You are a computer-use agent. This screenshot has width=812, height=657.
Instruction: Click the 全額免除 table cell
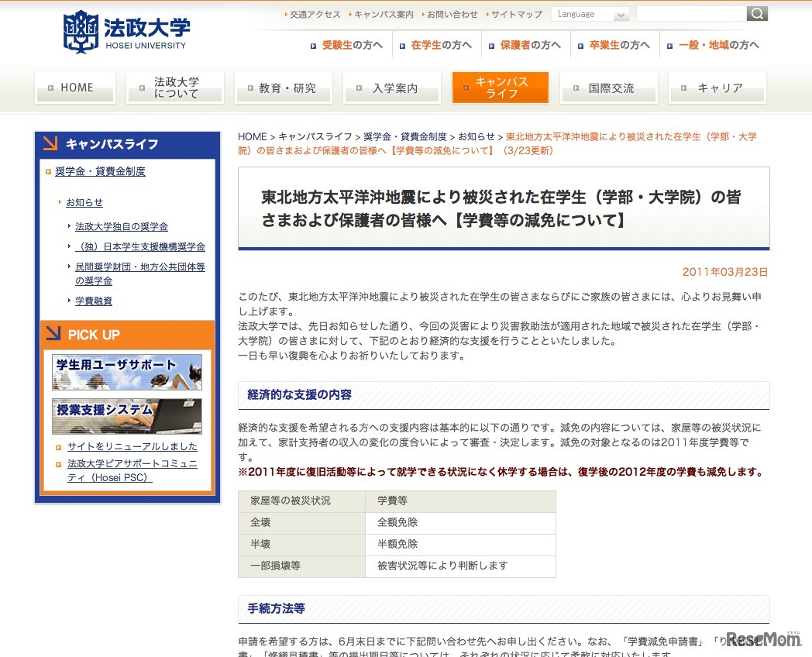(x=460, y=523)
